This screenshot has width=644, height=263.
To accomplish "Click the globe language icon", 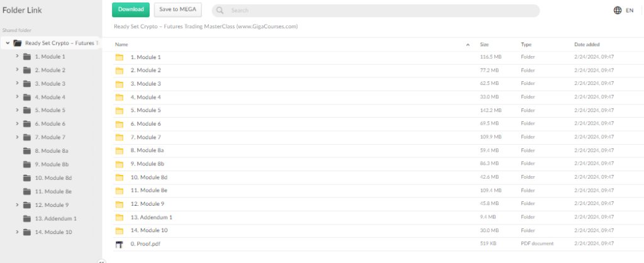I will pyautogui.click(x=617, y=11).
